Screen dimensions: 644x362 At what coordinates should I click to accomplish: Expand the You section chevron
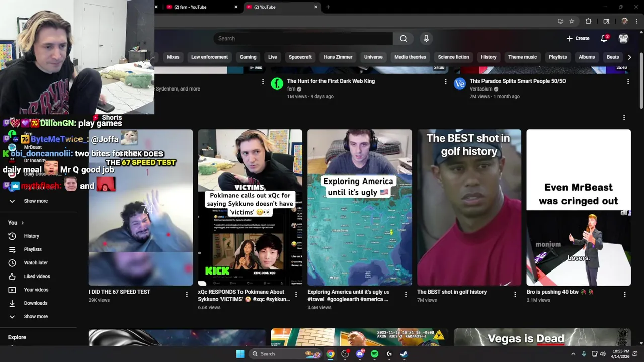22,223
